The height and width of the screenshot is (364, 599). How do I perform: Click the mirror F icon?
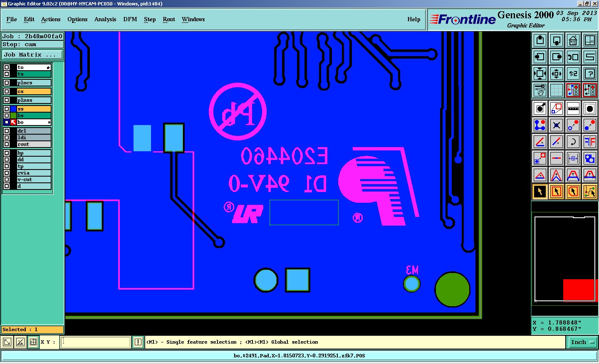point(590,142)
